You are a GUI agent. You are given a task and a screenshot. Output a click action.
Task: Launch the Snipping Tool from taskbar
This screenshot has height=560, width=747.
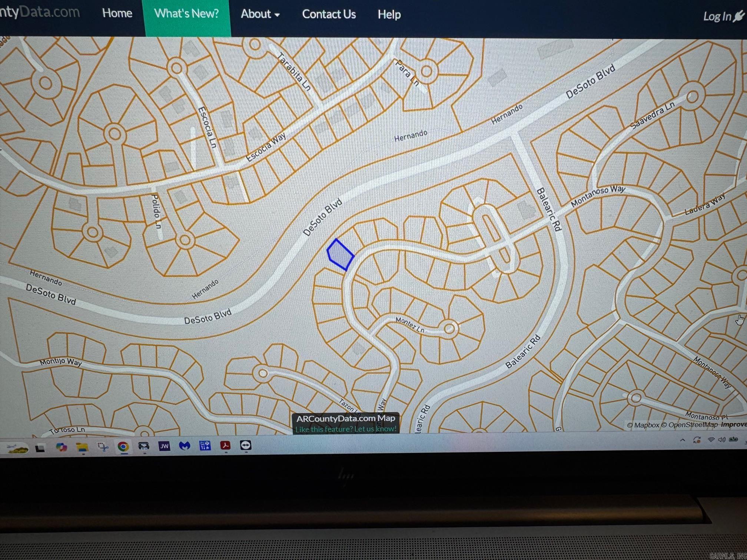click(x=103, y=447)
